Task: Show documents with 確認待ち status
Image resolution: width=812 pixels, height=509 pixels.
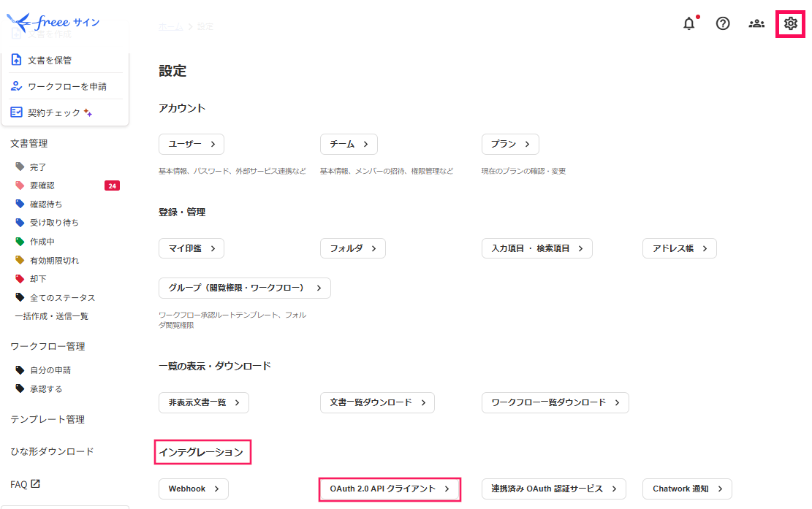Action: [46, 204]
